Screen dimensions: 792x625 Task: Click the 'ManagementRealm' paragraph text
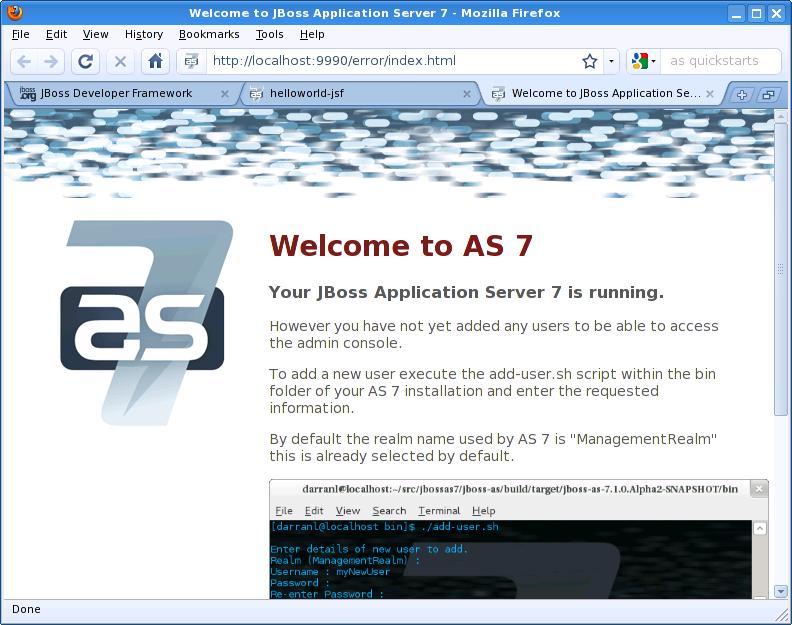(493, 448)
